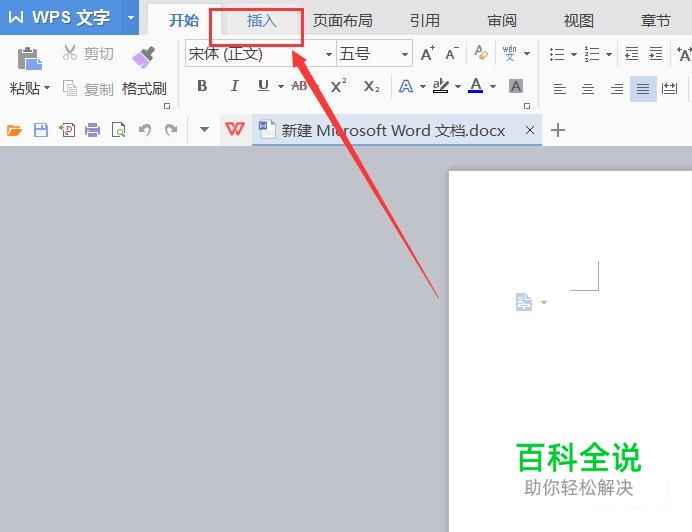Screen dimensions: 692x532
Task: Save document with the floppy disk icon
Action: [x=41, y=130]
